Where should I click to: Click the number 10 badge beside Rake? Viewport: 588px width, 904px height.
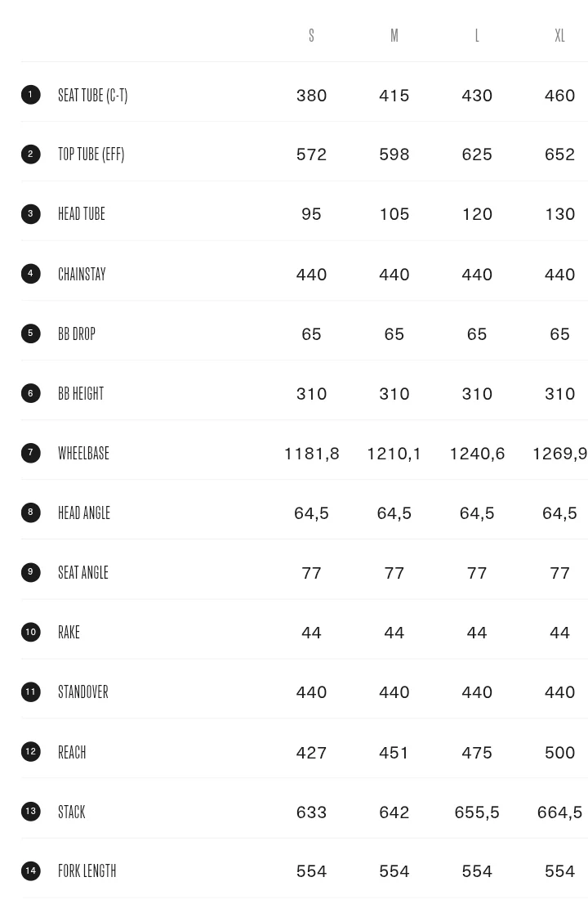[30, 632]
